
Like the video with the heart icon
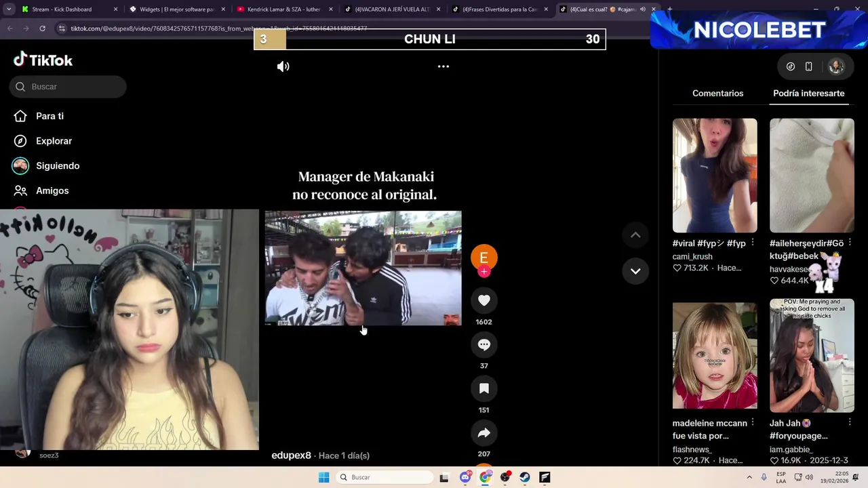[x=484, y=300]
